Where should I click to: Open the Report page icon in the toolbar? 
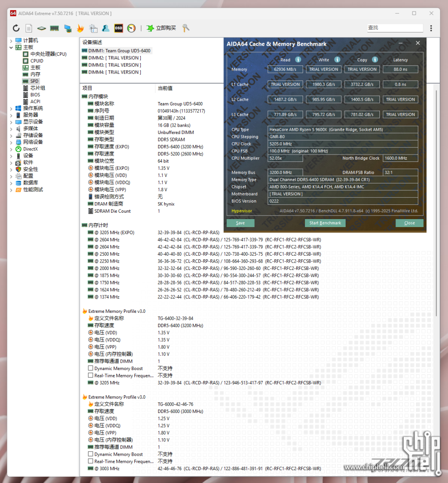pyautogui.click(x=29, y=28)
